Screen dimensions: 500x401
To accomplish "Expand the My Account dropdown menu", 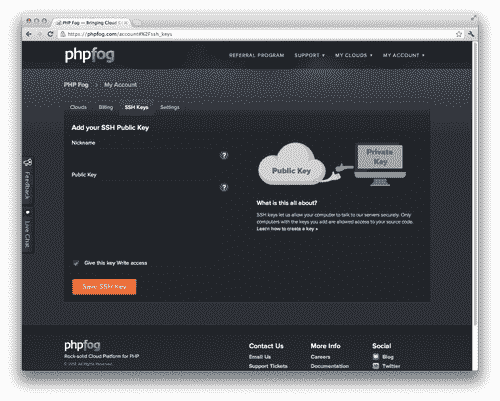I will 404,55.
